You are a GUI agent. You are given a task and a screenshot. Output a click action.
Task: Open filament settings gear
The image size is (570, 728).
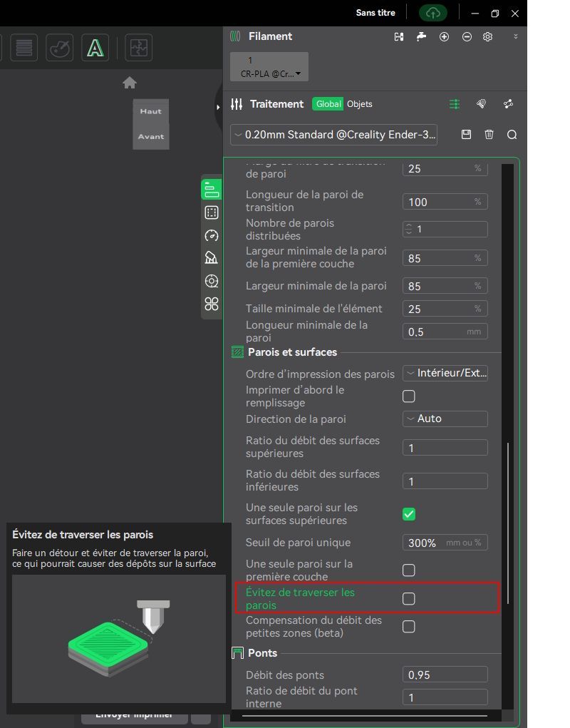tap(487, 36)
